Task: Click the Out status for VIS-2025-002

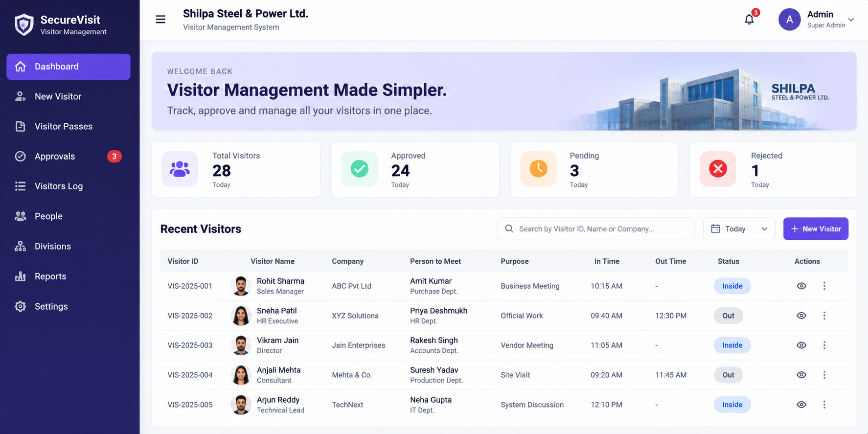Action: [728, 316]
